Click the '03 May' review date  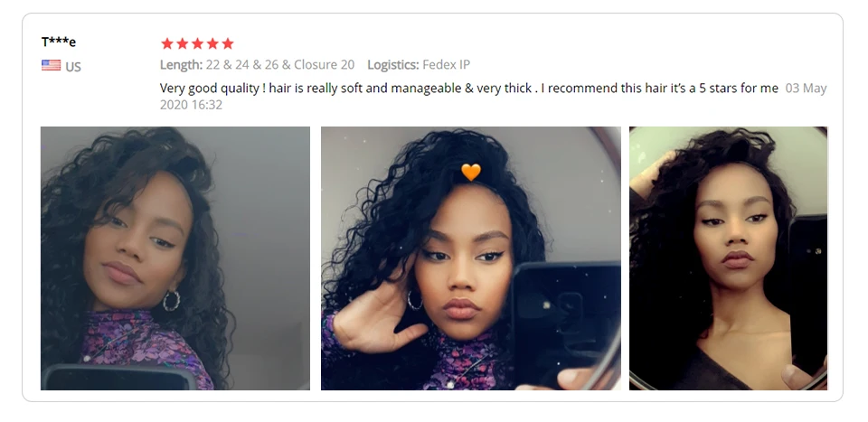[x=806, y=88]
